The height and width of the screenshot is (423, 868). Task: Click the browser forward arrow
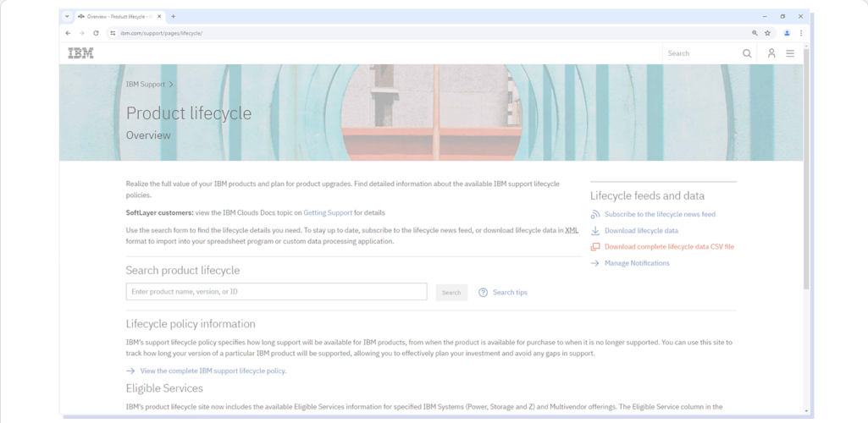pyautogui.click(x=82, y=33)
